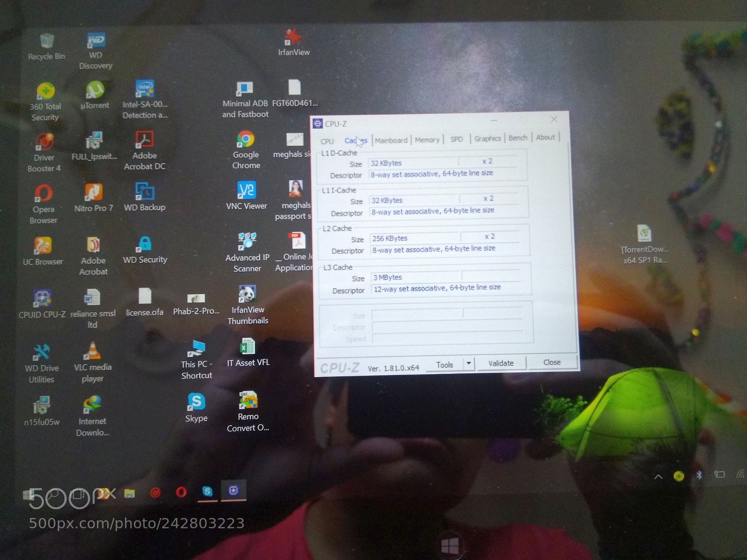This screenshot has height=560, width=747.
Task: Select the CPU-Z taskbar button
Action: 233,490
